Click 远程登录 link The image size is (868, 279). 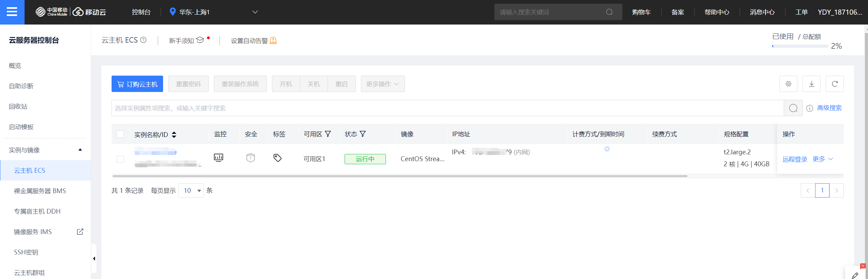(795, 159)
